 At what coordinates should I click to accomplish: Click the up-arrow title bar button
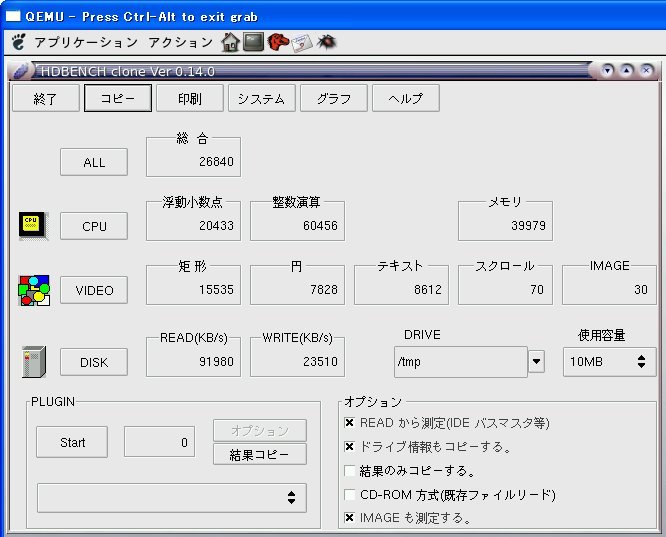(x=627, y=70)
